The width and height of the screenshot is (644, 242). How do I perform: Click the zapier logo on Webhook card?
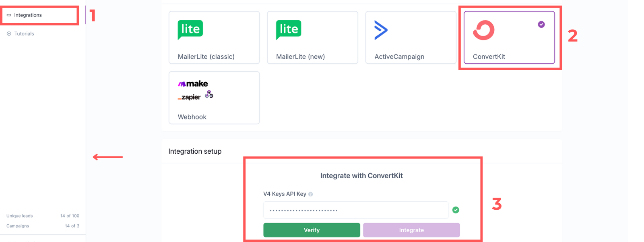(189, 97)
